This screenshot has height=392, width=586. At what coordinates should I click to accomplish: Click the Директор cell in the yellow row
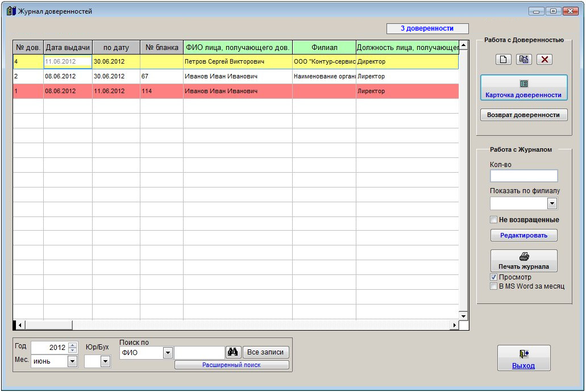tap(408, 61)
